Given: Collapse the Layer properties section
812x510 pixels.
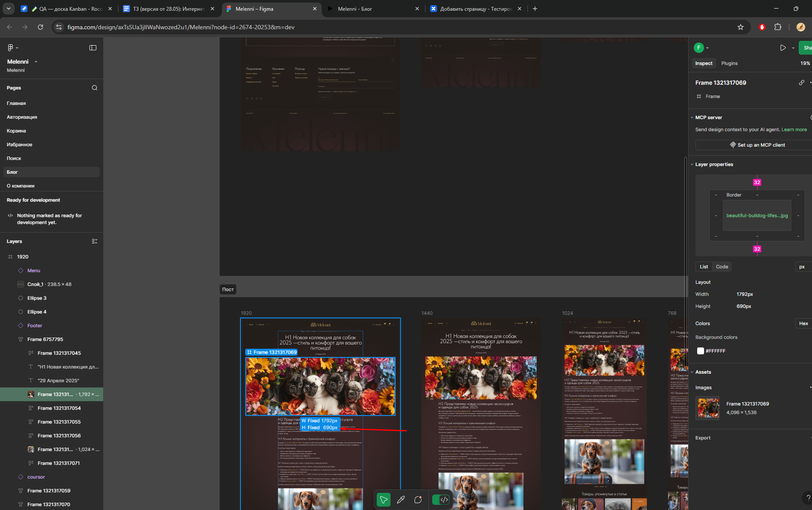Looking at the screenshot, I should click(x=692, y=164).
